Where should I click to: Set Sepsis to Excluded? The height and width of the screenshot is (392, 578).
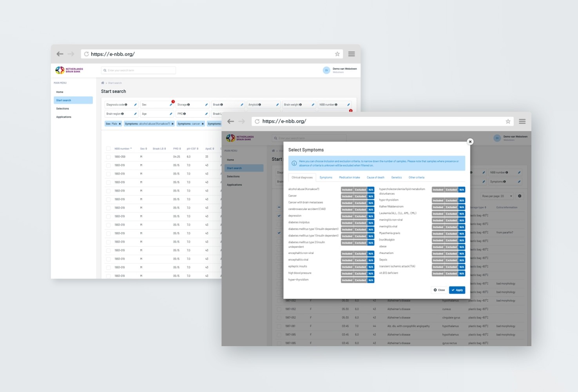click(x=451, y=260)
